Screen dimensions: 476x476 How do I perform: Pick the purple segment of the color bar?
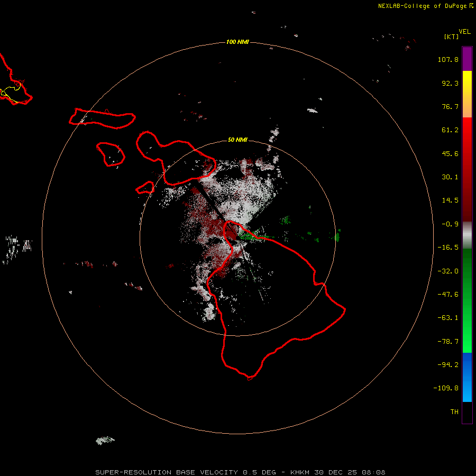pyautogui.click(x=467, y=59)
